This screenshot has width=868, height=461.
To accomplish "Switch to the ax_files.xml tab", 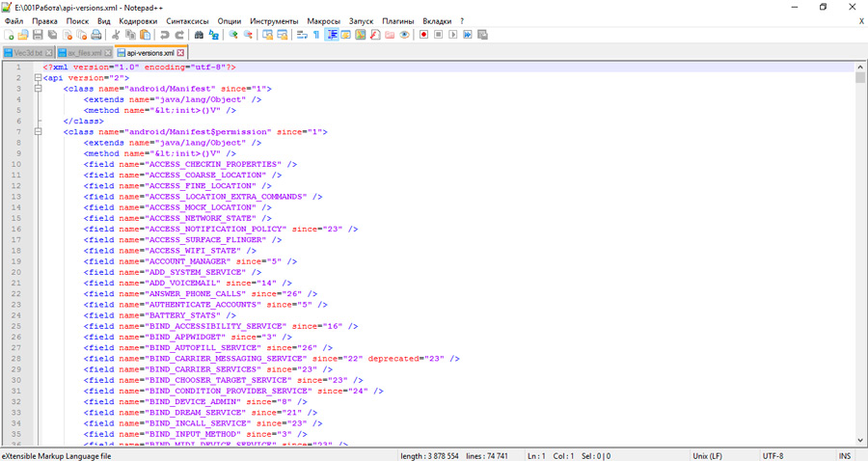I will click(84, 53).
